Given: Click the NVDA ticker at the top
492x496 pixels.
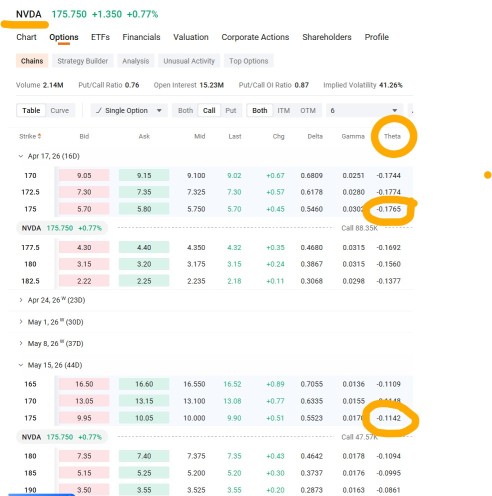Looking at the screenshot, I should (29, 14).
